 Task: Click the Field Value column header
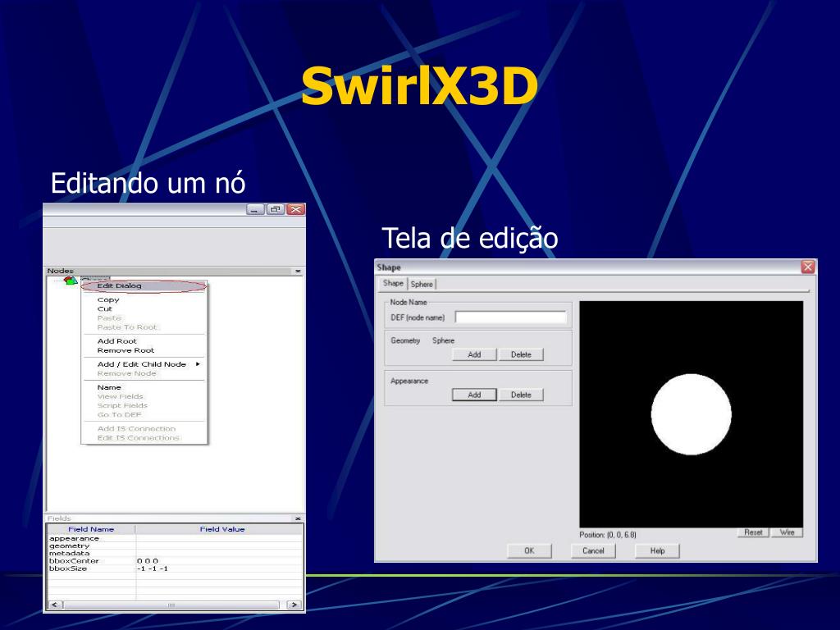point(220,529)
